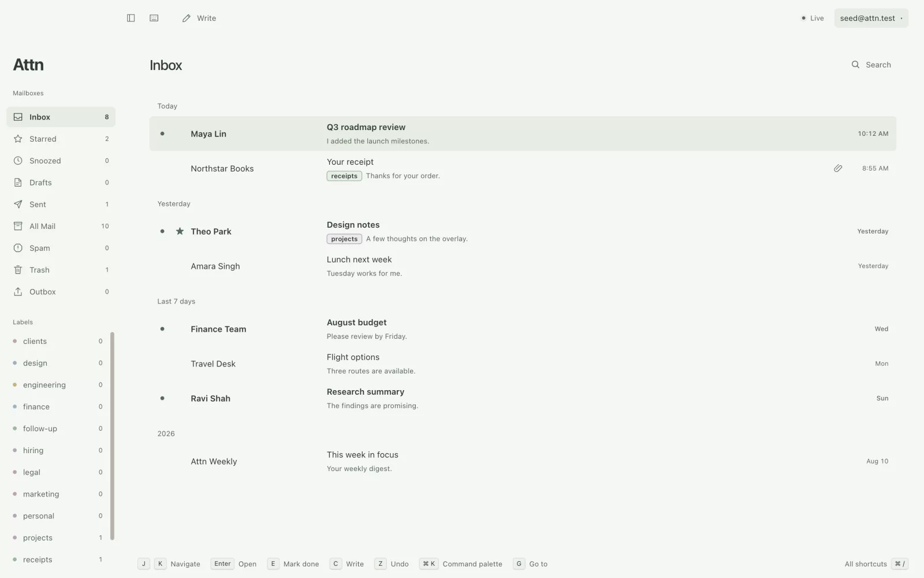
Task: Open the Flight options email
Action: click(x=523, y=364)
